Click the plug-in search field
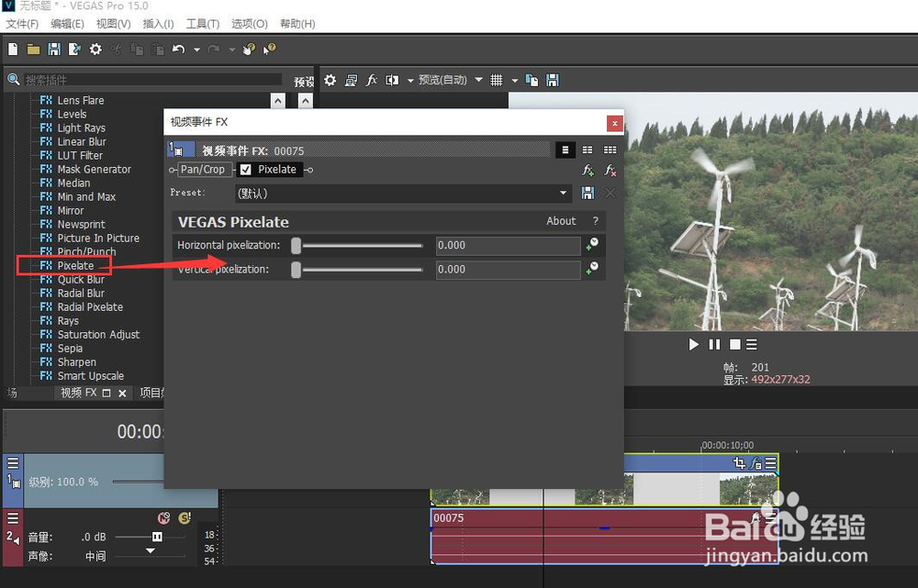The width and height of the screenshot is (918, 588). (x=152, y=80)
